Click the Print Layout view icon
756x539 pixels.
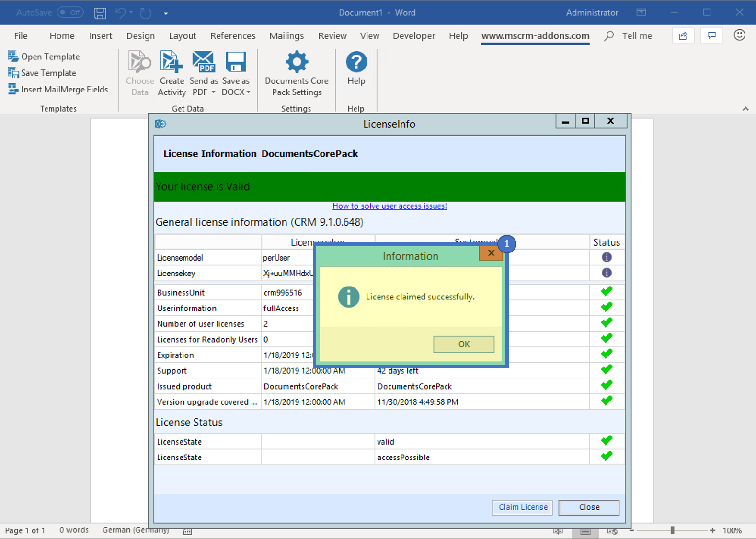coord(585,531)
